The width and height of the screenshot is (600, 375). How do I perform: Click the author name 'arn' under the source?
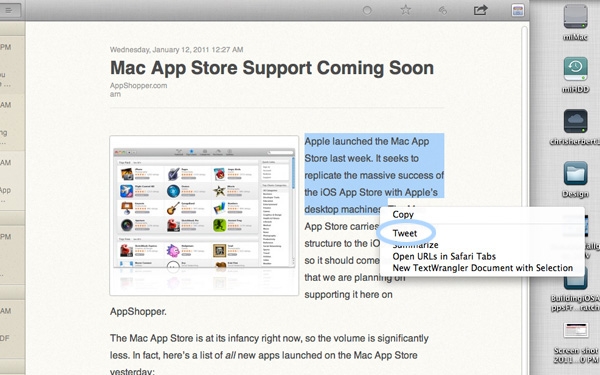pos(115,94)
